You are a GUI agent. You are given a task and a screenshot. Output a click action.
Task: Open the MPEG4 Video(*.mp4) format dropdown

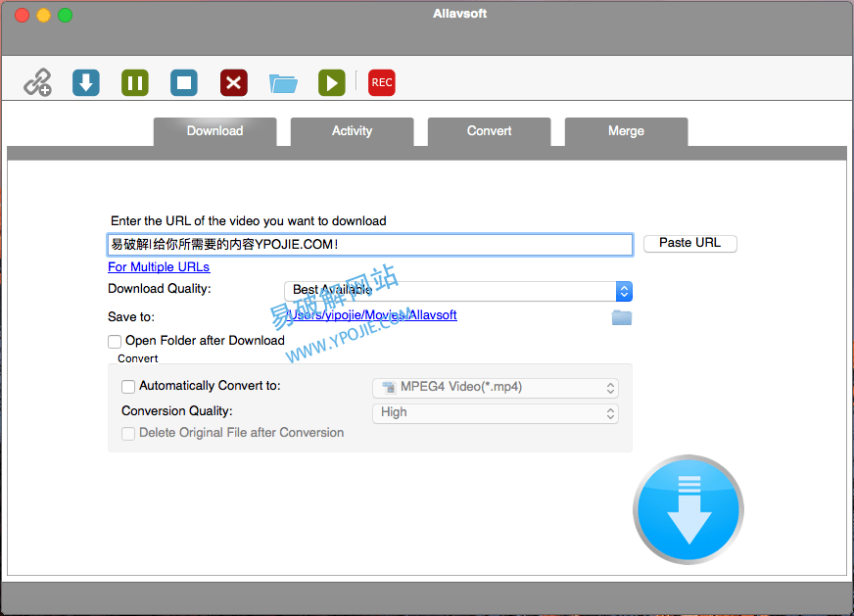tap(496, 387)
